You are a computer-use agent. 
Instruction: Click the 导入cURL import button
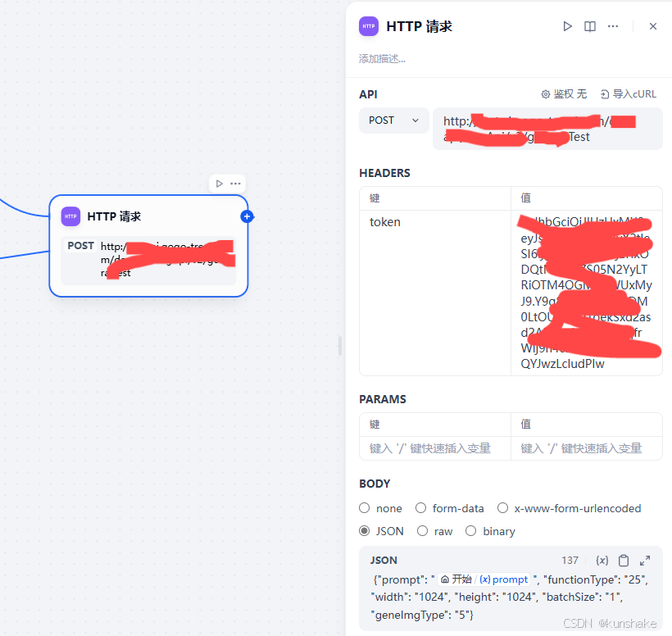(628, 94)
